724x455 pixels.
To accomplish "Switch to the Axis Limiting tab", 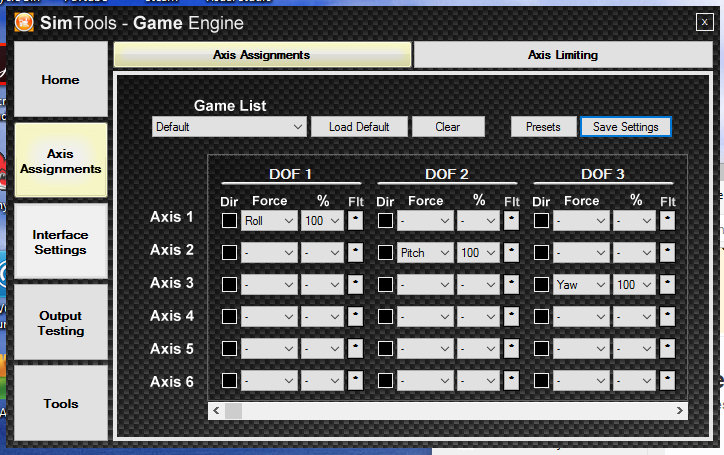I will tap(563, 55).
